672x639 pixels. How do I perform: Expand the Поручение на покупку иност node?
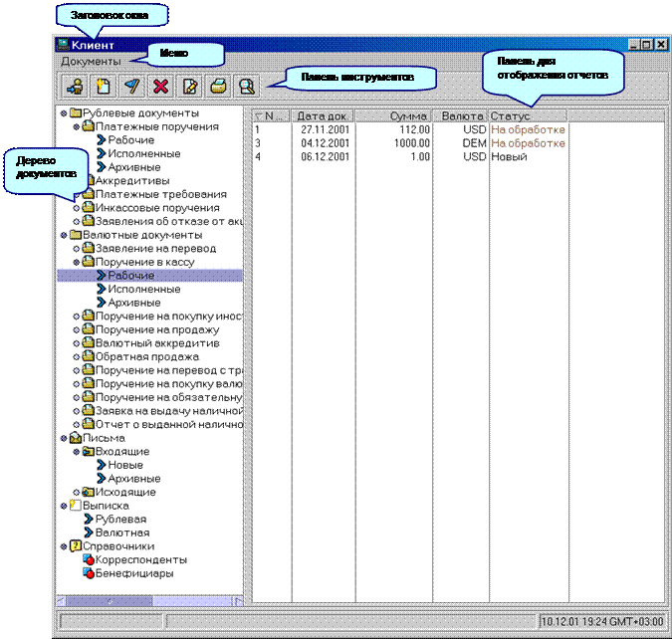[77, 317]
